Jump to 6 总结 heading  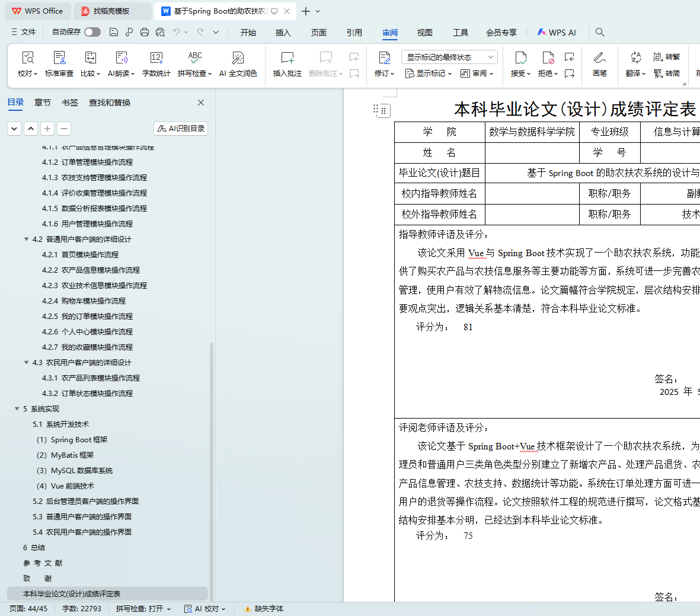point(34,548)
